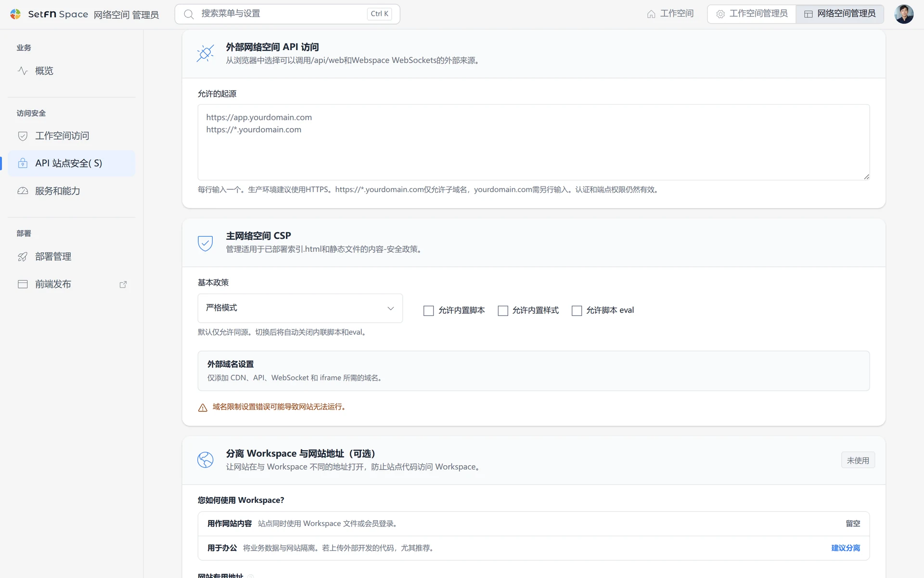Open the 服务和能力 sidebar item
The image size is (924, 578).
click(x=72, y=191)
